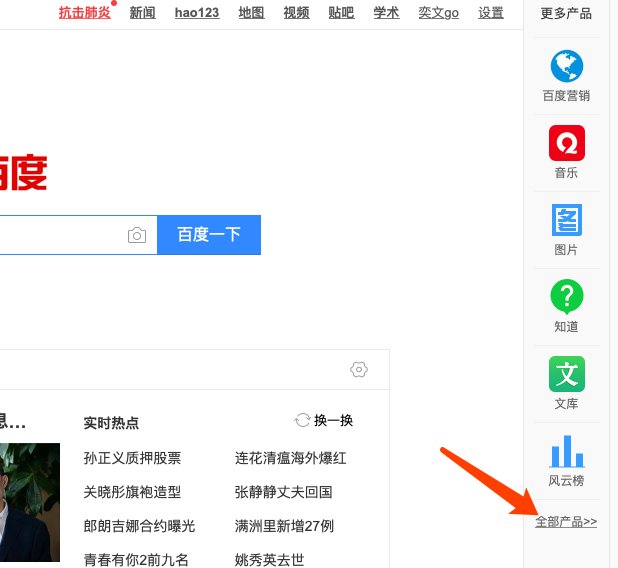Viewport: 618px width, 568px height.
Task: Open the hao123 navigation link
Action: point(197,13)
